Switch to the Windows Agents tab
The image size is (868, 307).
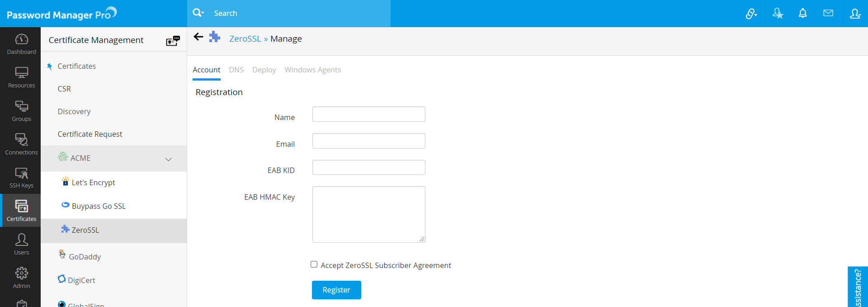[x=313, y=70]
